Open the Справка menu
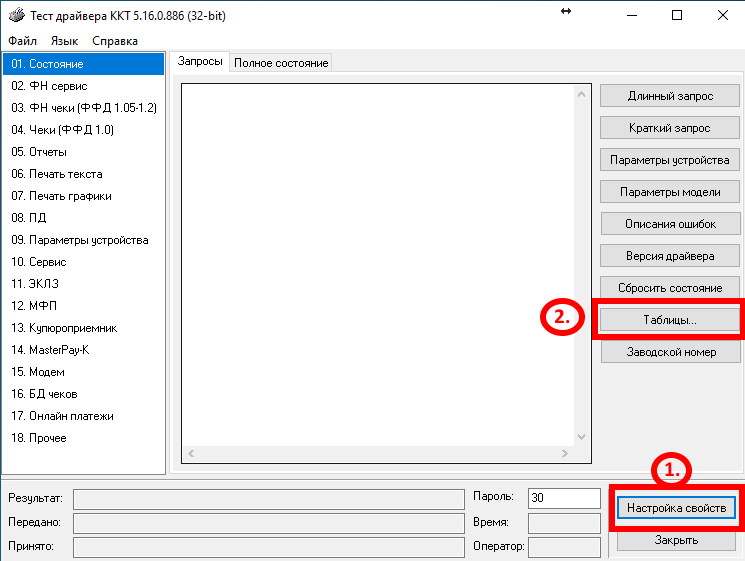The width and height of the screenshot is (745, 561). [115, 41]
